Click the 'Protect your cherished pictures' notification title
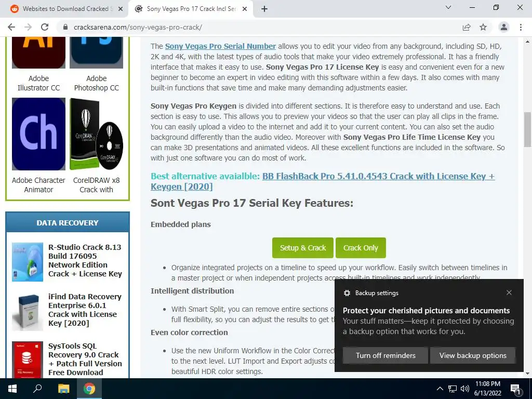 (x=426, y=311)
